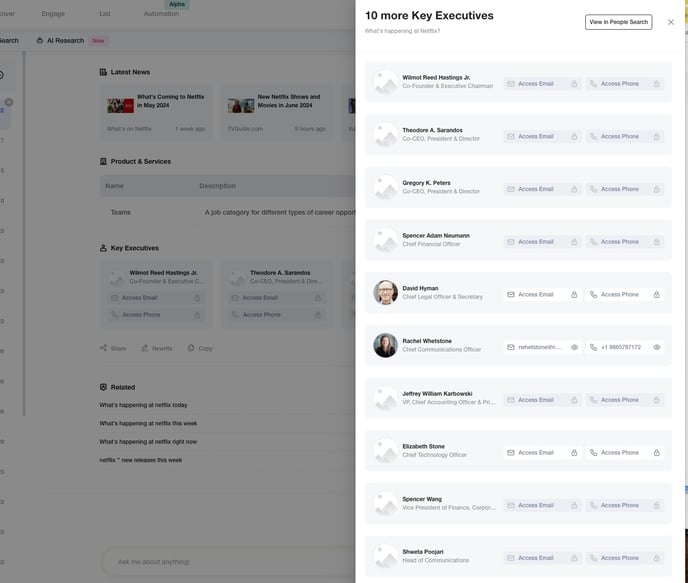Click phone icon in Elizabeth Stone row

[x=593, y=453]
